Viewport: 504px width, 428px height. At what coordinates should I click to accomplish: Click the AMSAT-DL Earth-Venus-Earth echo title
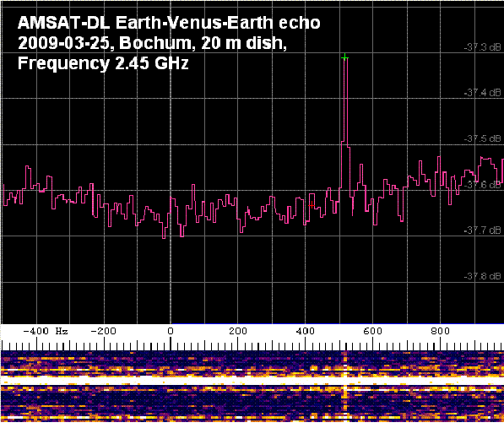[x=169, y=23]
